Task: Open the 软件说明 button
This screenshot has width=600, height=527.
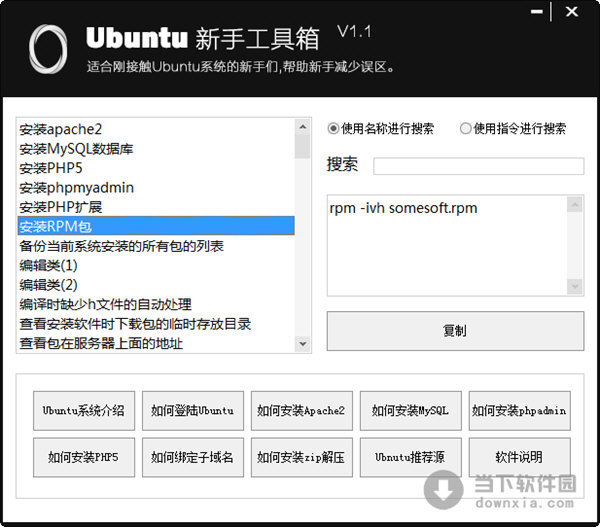Action: (519, 457)
